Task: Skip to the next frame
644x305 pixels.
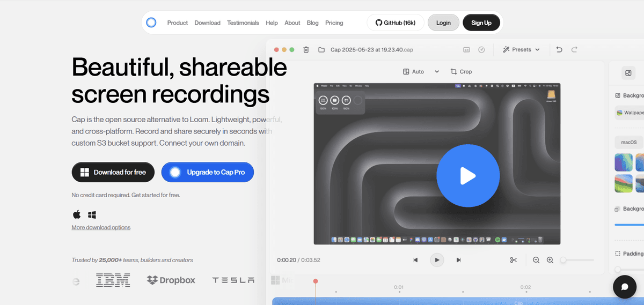Action: (x=458, y=260)
